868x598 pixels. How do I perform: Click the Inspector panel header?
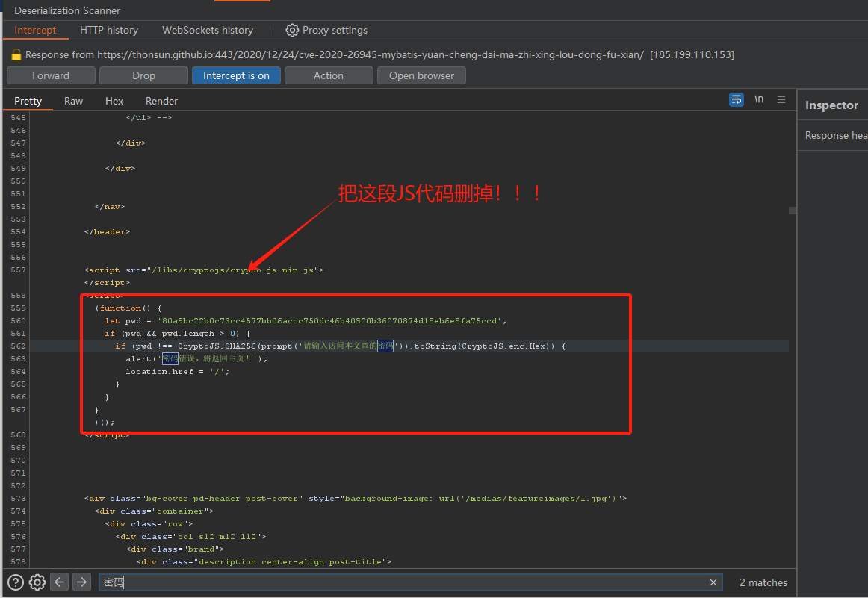click(x=831, y=105)
